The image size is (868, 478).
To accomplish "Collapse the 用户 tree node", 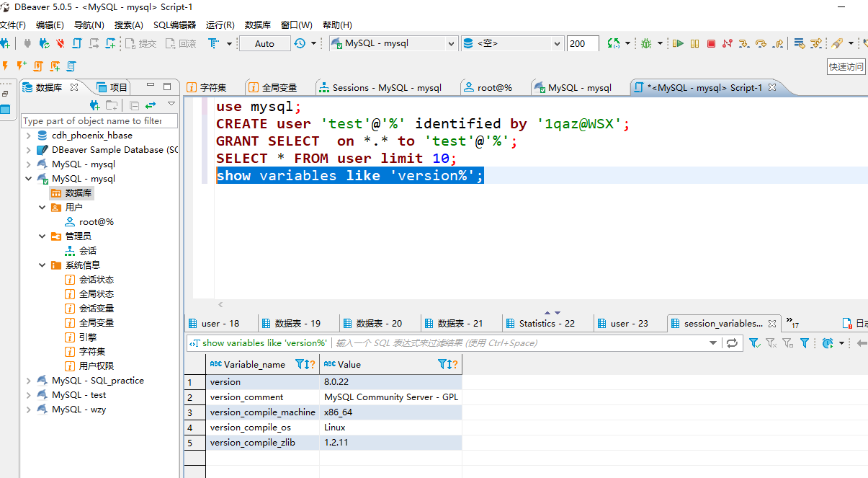I will click(42, 208).
